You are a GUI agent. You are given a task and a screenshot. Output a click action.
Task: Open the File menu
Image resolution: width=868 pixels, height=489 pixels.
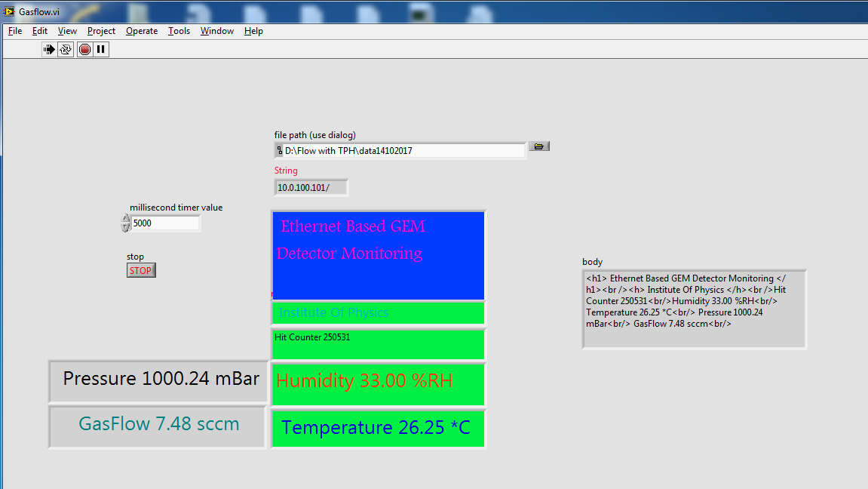point(15,31)
